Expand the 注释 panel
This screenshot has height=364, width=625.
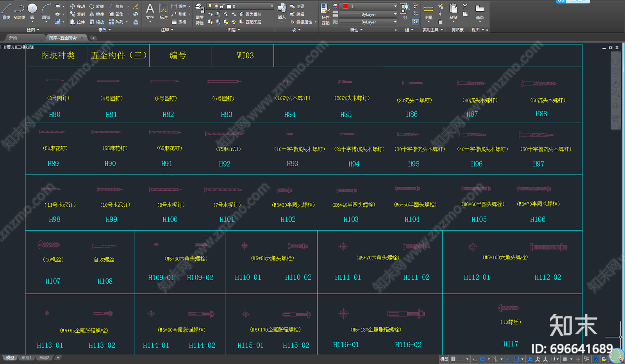tap(167, 30)
